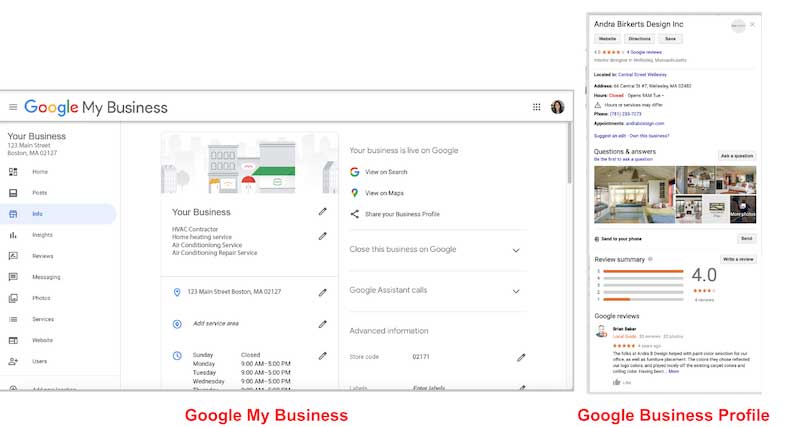Expand the hours dropdown in Business Profile
This screenshot has height=427, width=787.
[x=663, y=95]
